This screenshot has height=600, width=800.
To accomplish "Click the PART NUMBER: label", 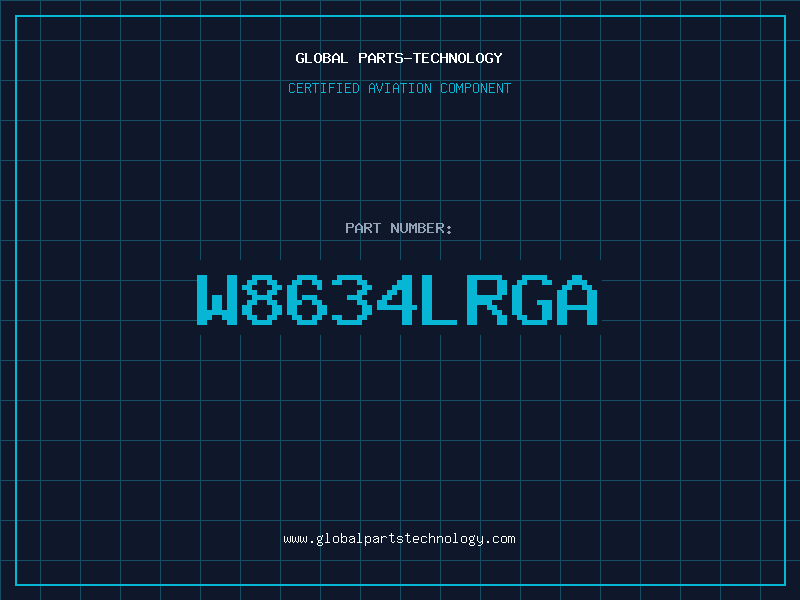I will pyautogui.click(x=399, y=228).
